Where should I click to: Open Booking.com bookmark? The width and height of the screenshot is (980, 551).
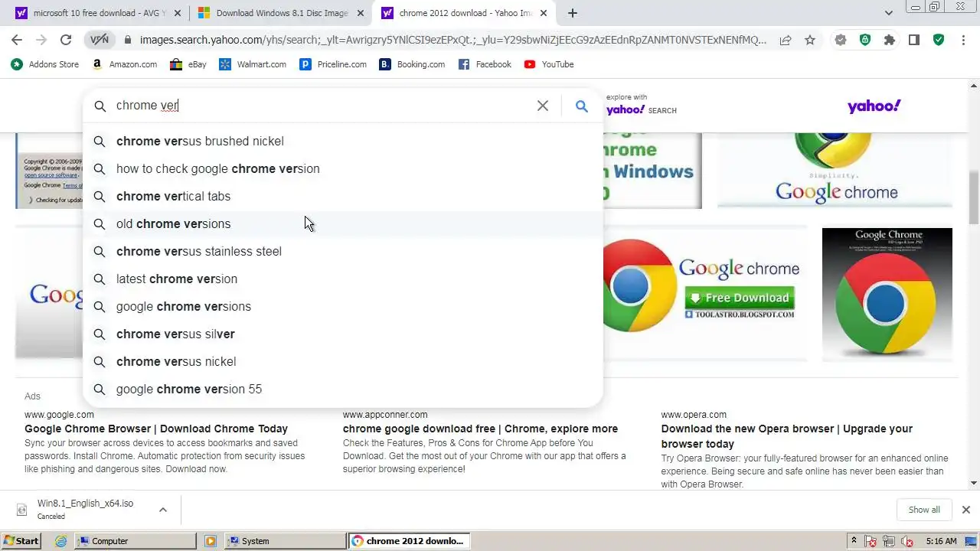[412, 64]
